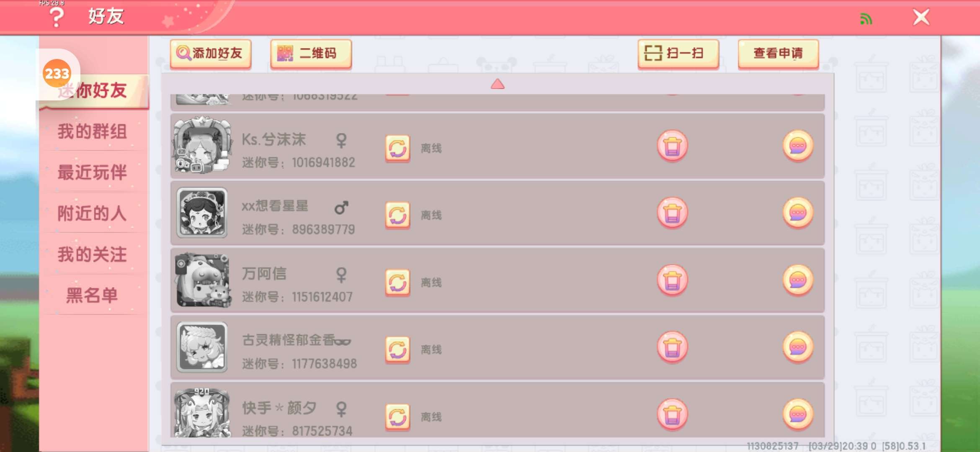Click the 查看申请 button
This screenshot has height=452, width=980.
[x=778, y=54]
